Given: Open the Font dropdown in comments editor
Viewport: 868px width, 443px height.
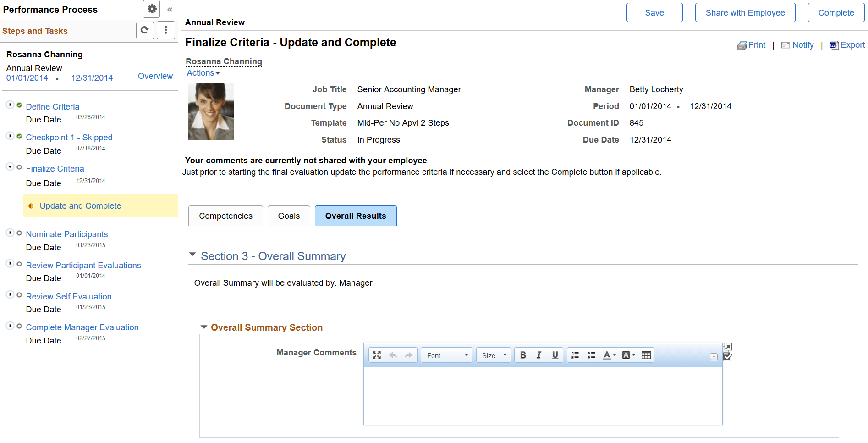Looking at the screenshot, I should click(x=446, y=354).
